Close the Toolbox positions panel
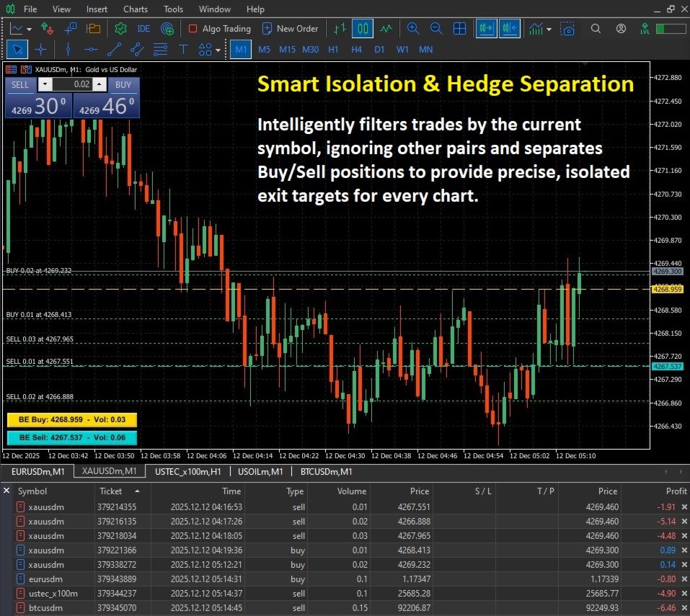This screenshot has height=616, width=690. coord(6,490)
